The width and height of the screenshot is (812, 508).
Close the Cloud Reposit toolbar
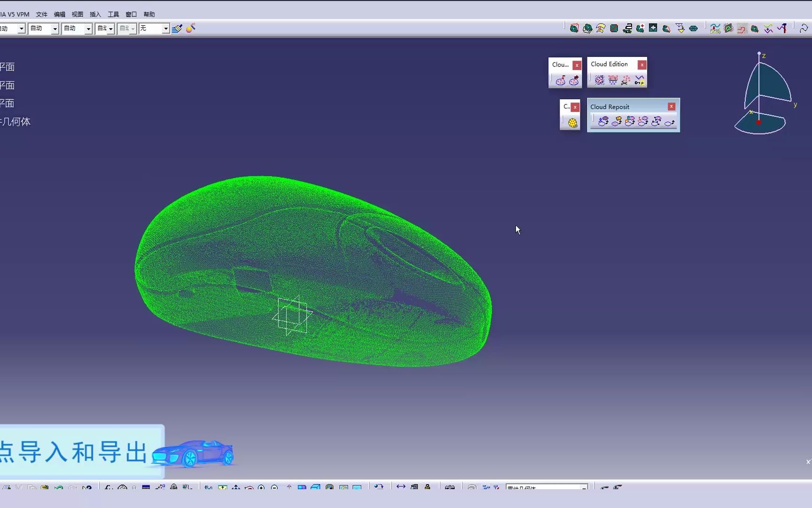671,107
